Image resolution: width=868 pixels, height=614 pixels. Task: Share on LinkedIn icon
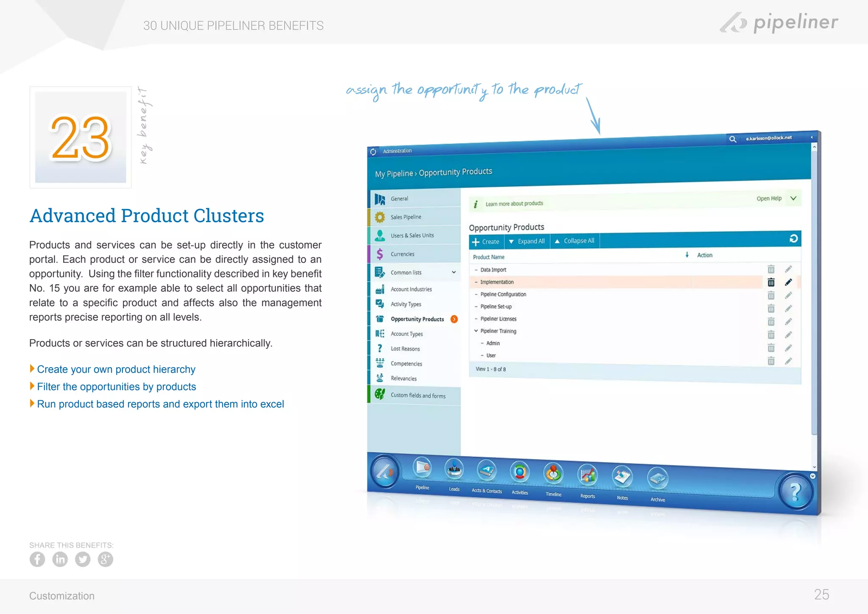(60, 559)
